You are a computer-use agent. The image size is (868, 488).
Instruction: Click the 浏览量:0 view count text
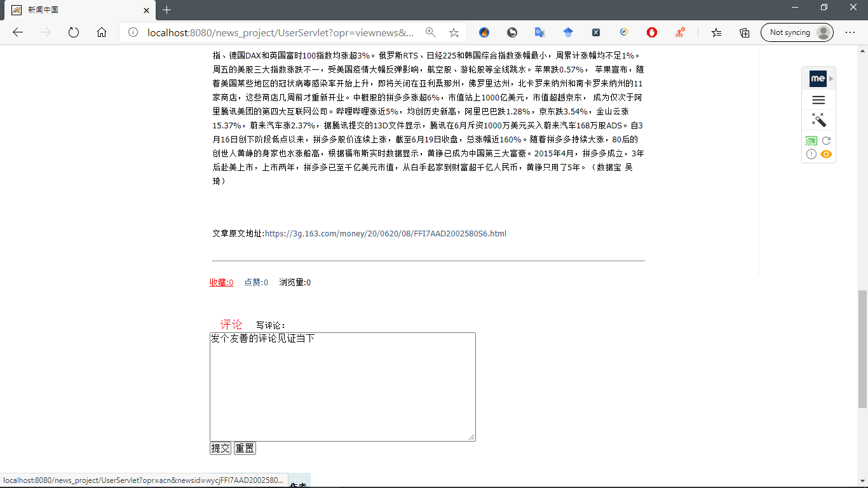295,283
